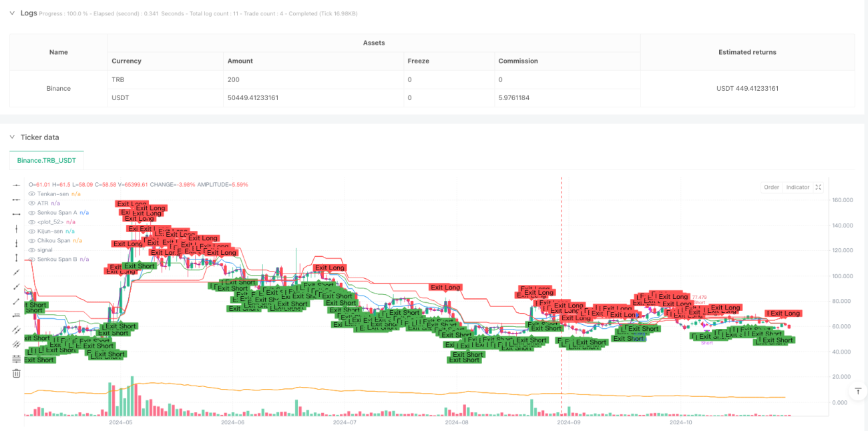868x431 pixels.
Task: Choose the parallel channel lines tool
Action: point(17,330)
